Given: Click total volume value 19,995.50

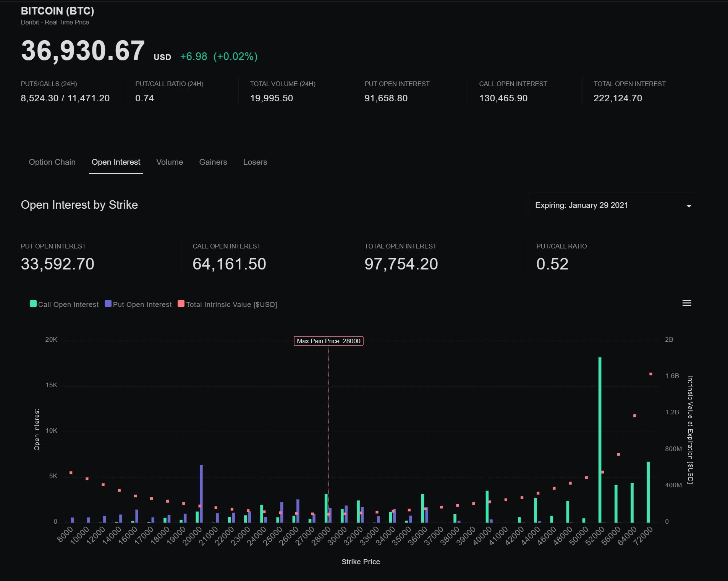Looking at the screenshot, I should [272, 98].
